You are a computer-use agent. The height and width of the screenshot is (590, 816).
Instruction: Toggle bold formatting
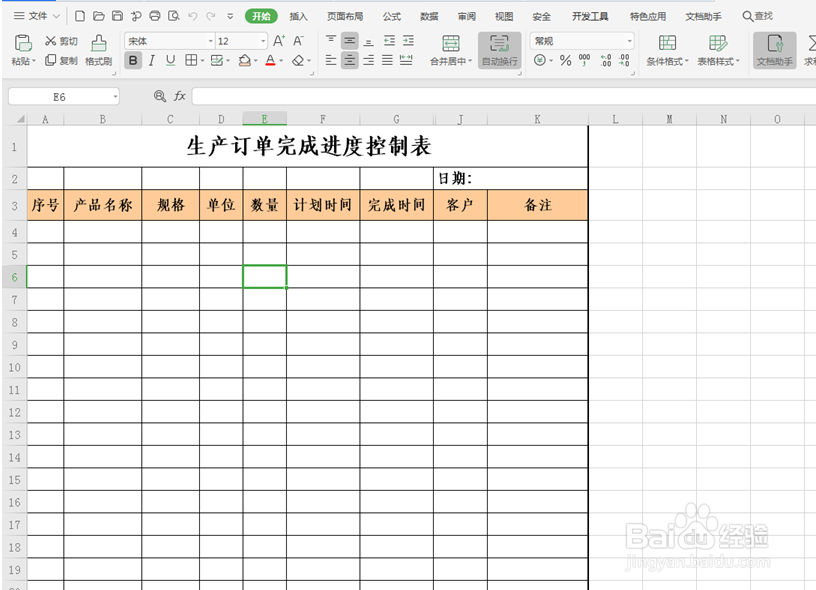click(133, 61)
